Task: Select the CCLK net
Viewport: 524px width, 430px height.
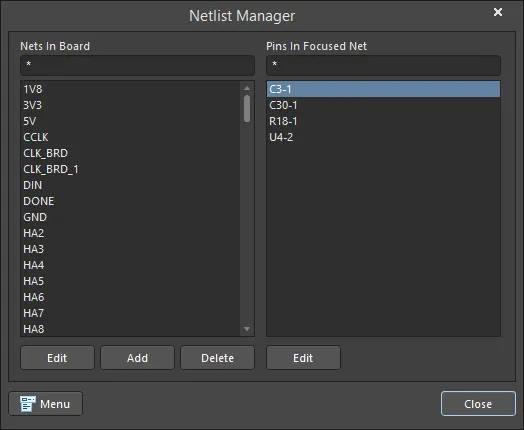Action: [x=130, y=137]
